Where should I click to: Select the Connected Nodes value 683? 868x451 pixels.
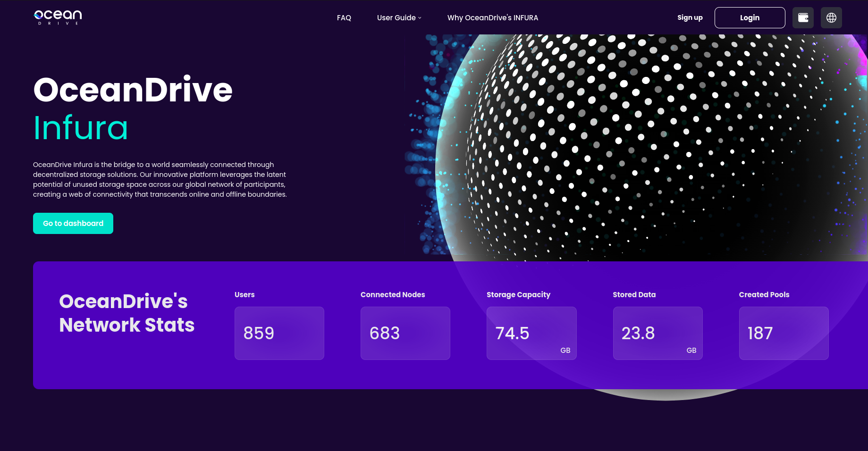tap(385, 333)
